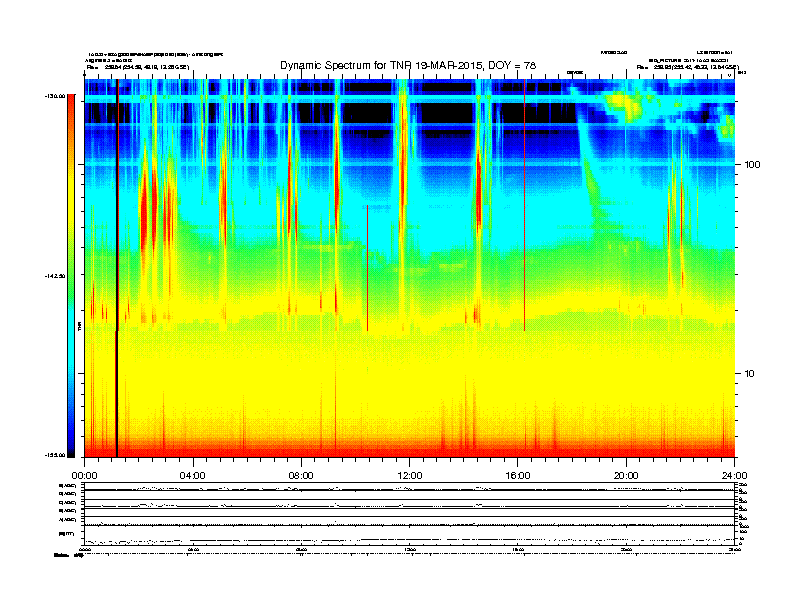Click the 24:00 time axis label
Viewport: 792px width, 612px height.
[x=734, y=476]
